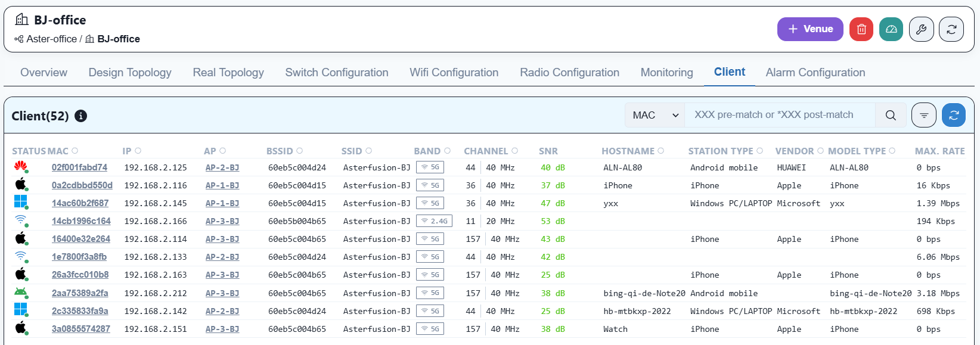Click the Android icon for 2aa75389a2fa
The image size is (980, 345).
(x=21, y=293)
